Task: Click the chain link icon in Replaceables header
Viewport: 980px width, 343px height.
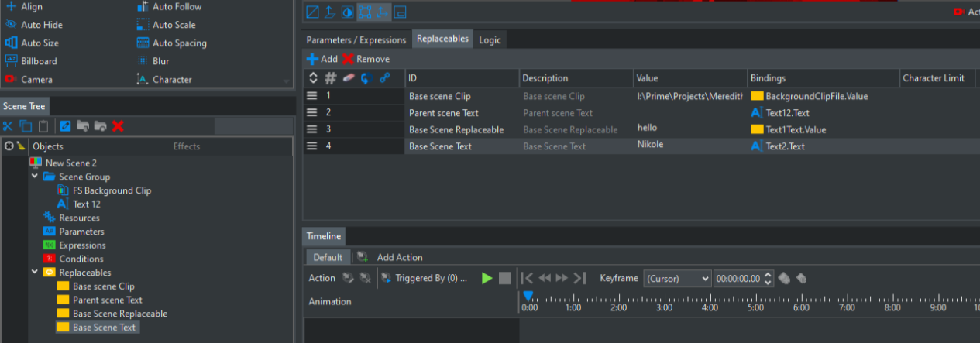Action: 384,77
